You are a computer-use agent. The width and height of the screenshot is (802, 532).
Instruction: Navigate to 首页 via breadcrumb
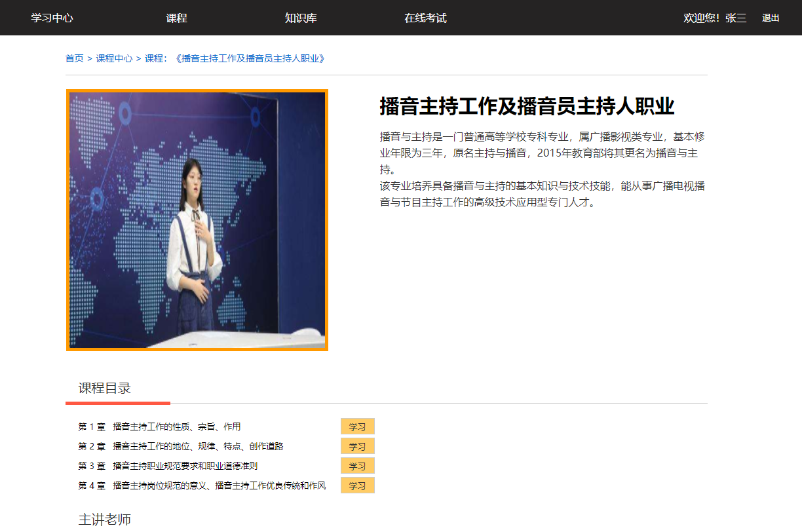click(x=73, y=58)
